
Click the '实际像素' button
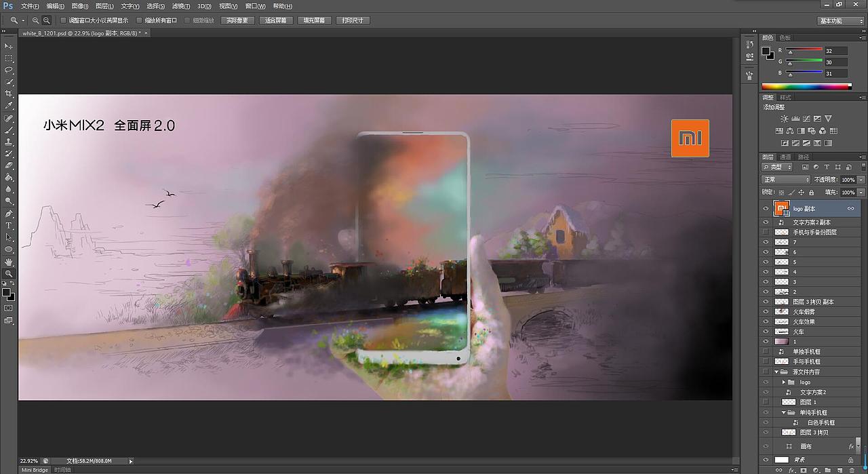pyautogui.click(x=237, y=20)
